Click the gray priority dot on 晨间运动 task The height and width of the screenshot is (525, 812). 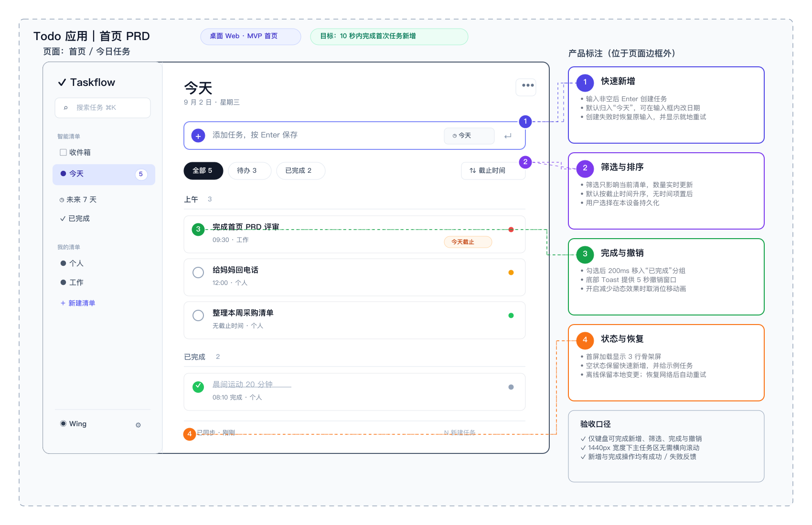pyautogui.click(x=511, y=387)
